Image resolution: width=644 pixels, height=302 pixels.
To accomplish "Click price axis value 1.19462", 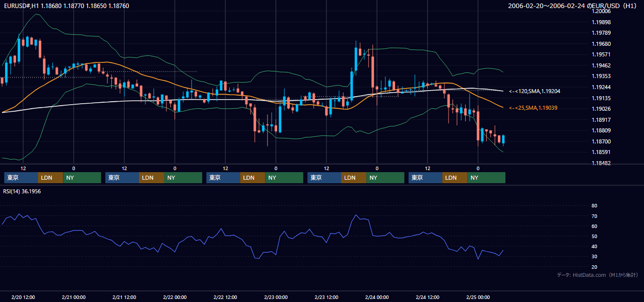I will pos(600,65).
